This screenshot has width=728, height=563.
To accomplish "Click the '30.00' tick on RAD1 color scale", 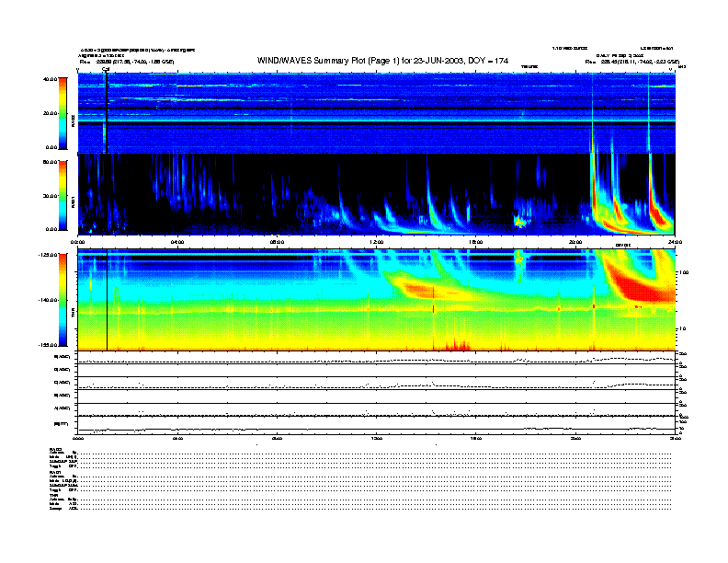I will pos(51,196).
